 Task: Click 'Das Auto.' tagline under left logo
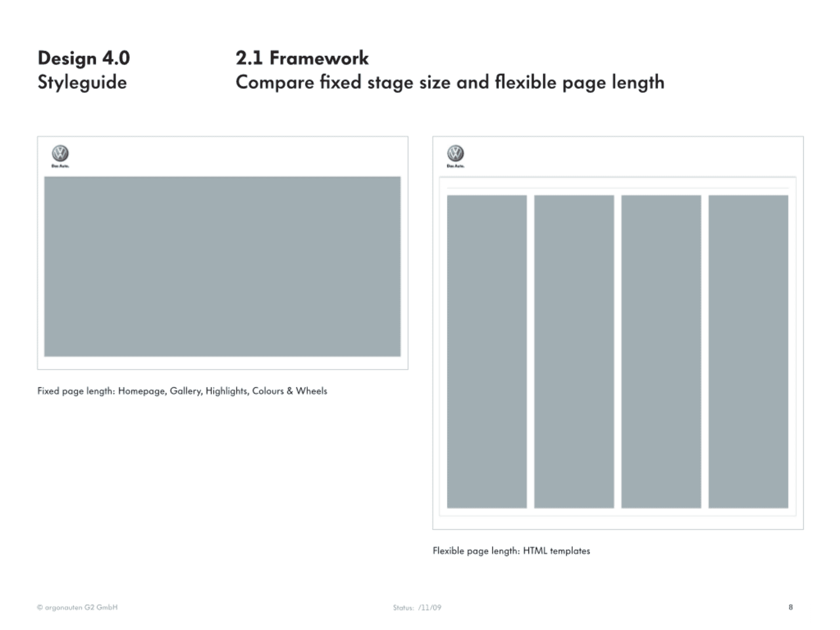click(60, 166)
